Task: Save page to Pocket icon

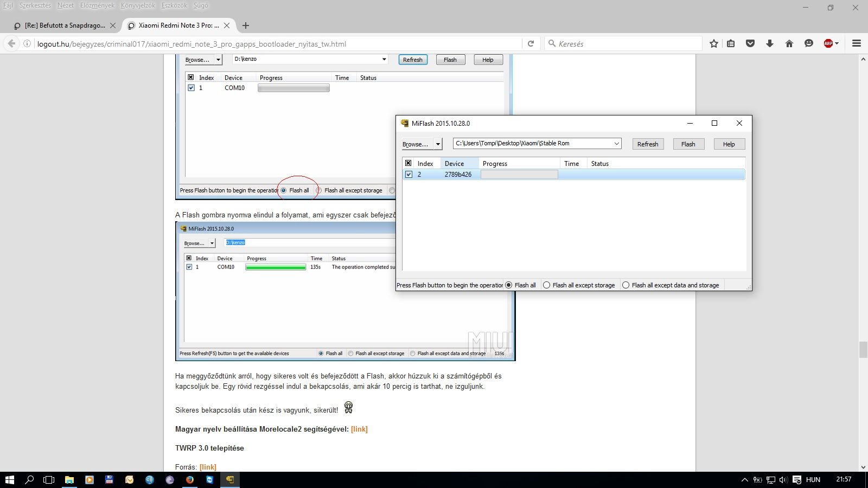Action: [x=750, y=44]
